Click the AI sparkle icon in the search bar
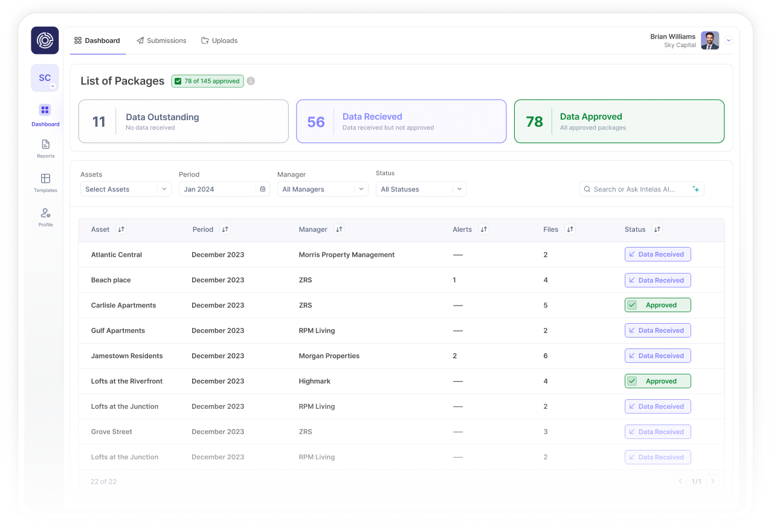This screenshot has width=780, height=532. pyautogui.click(x=696, y=188)
